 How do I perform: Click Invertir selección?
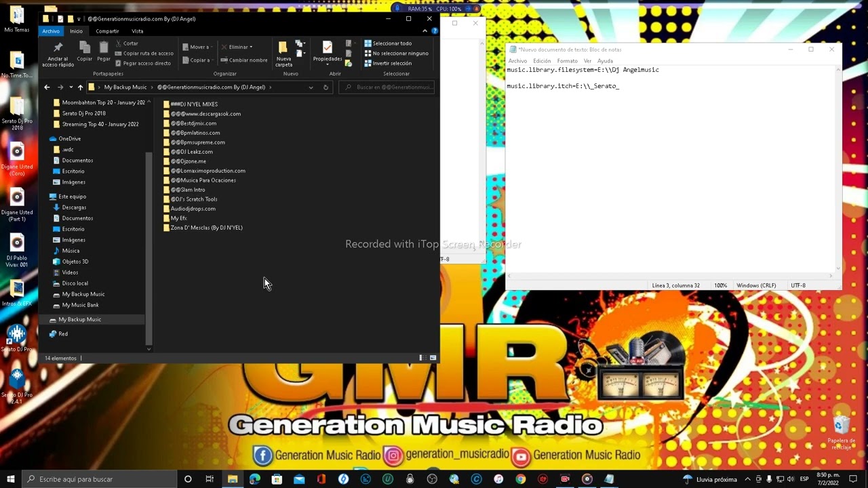coord(388,63)
